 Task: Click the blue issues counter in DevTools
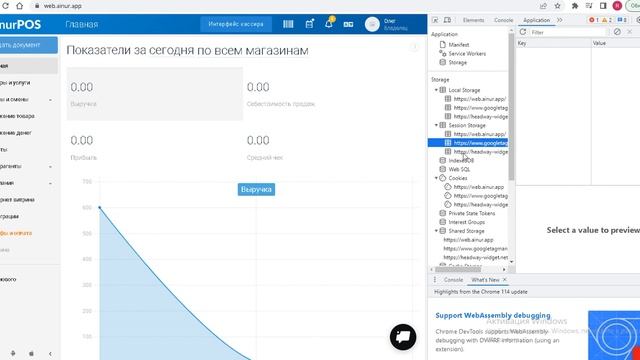[622, 20]
